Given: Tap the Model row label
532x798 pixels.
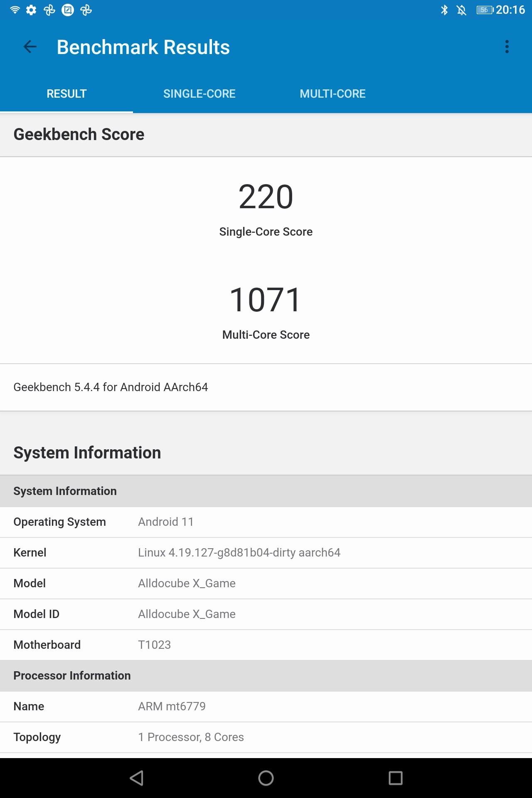Looking at the screenshot, I should point(30,584).
